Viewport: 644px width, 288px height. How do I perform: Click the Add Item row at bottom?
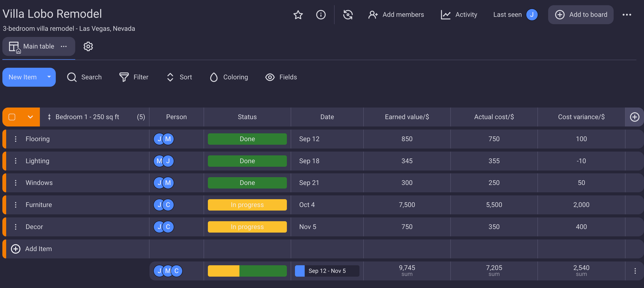38,248
